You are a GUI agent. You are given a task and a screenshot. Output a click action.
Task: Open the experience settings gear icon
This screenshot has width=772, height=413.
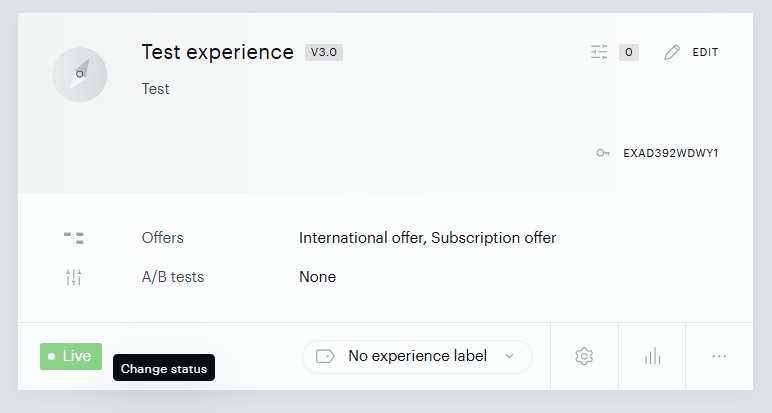click(x=584, y=356)
